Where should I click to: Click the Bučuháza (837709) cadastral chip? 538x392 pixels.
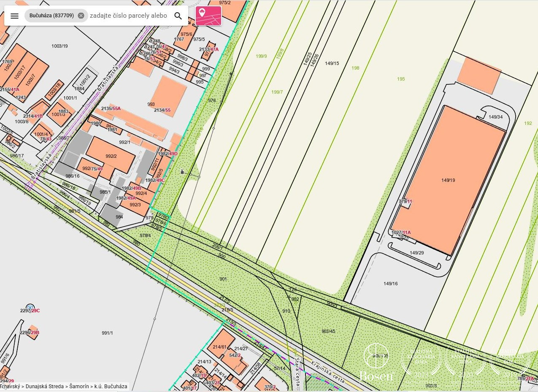pos(51,16)
